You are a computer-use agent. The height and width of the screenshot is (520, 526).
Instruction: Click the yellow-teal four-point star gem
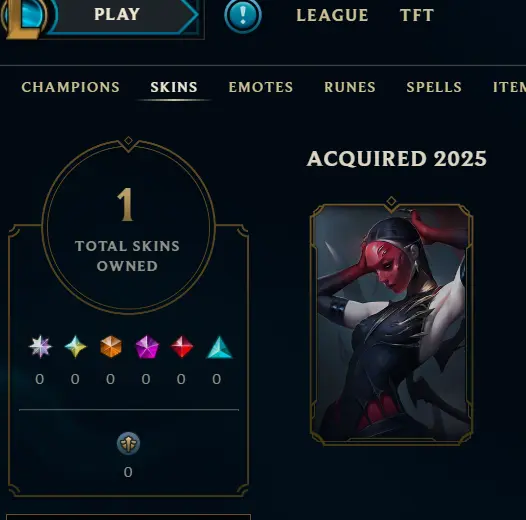(75, 347)
